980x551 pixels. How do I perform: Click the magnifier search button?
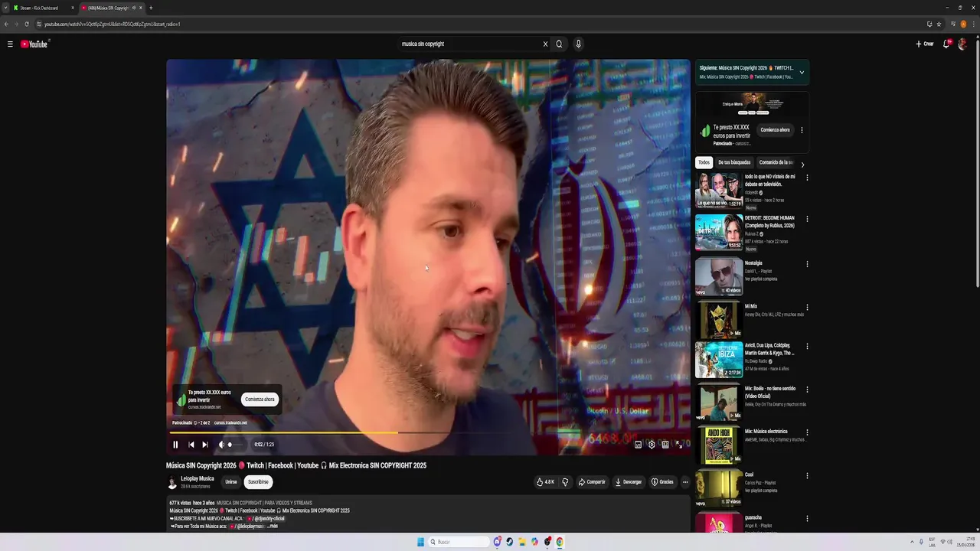click(559, 44)
